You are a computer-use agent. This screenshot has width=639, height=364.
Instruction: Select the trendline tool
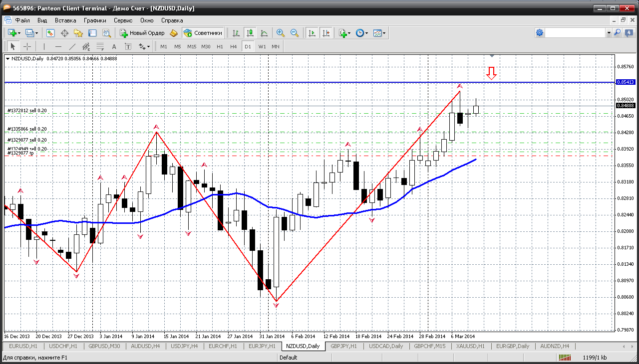(x=72, y=46)
